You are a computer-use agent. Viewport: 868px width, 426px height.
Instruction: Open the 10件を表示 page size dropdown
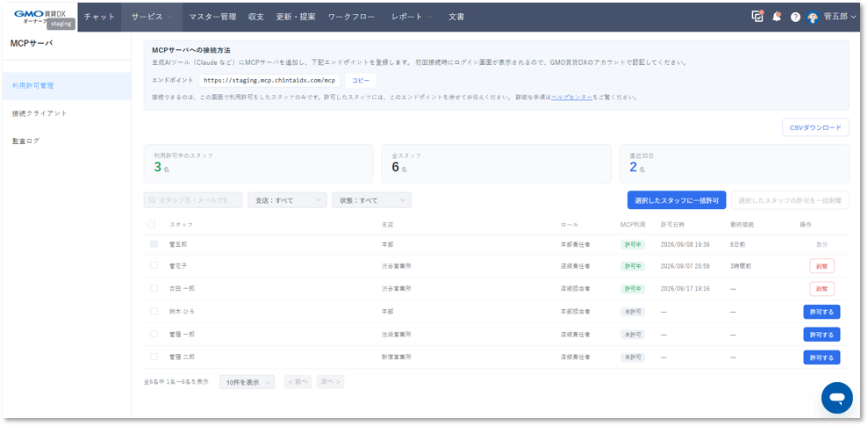(247, 382)
